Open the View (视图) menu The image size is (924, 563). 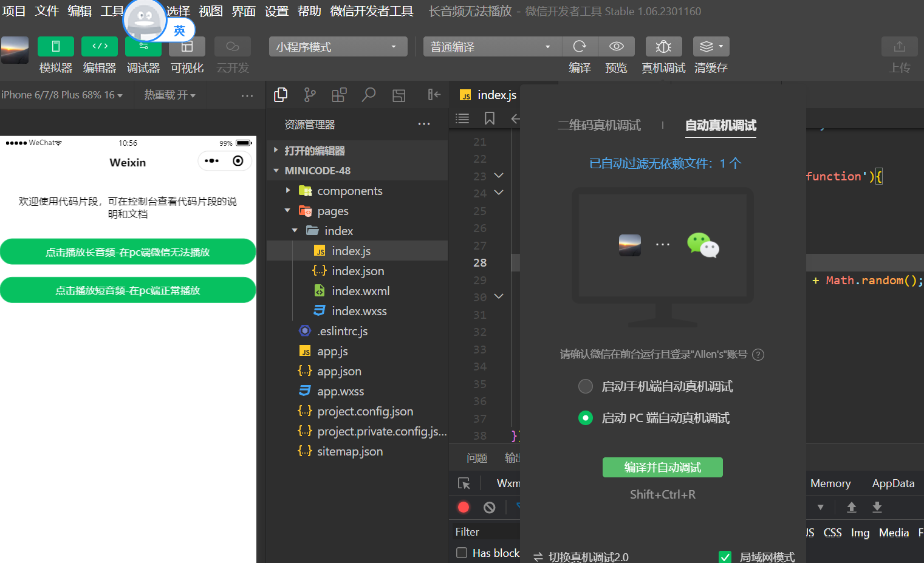pos(211,11)
